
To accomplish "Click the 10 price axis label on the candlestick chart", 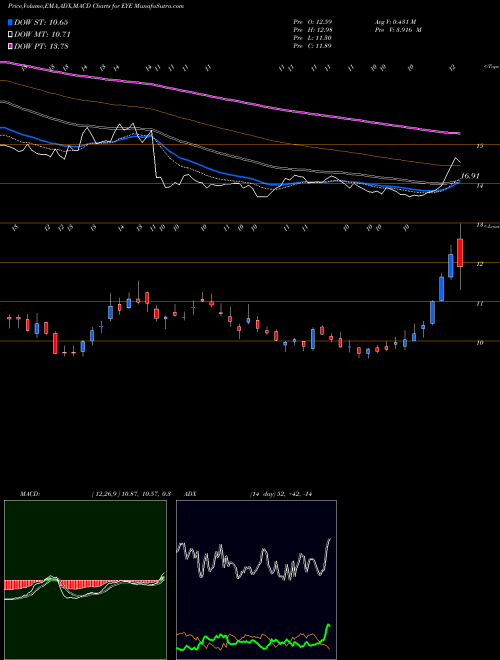I will 479,343.
